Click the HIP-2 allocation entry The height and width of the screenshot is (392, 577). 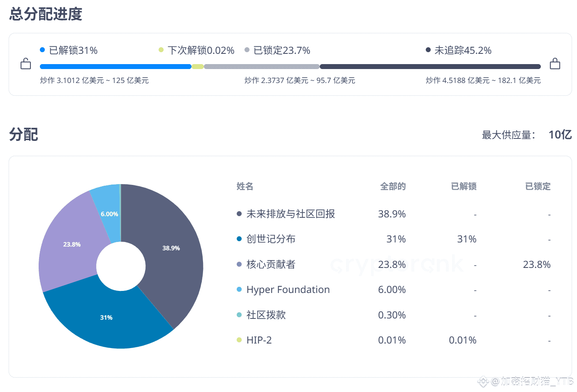click(x=259, y=340)
